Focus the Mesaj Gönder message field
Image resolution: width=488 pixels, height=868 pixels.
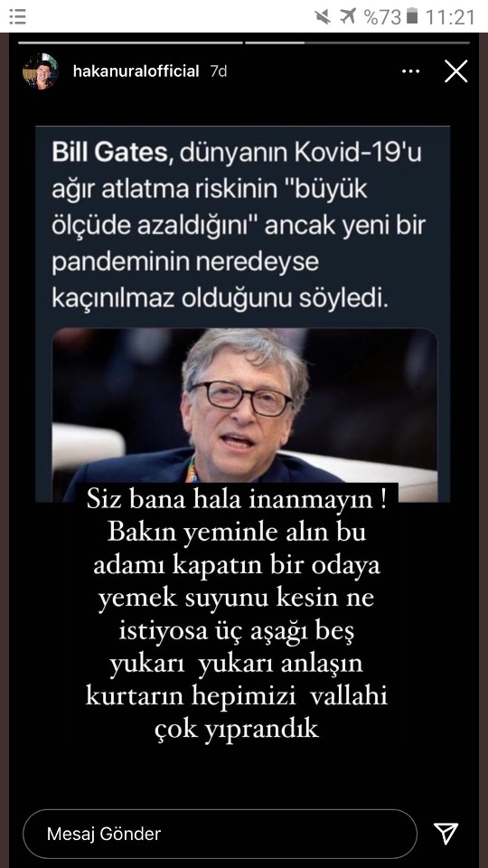click(x=220, y=834)
